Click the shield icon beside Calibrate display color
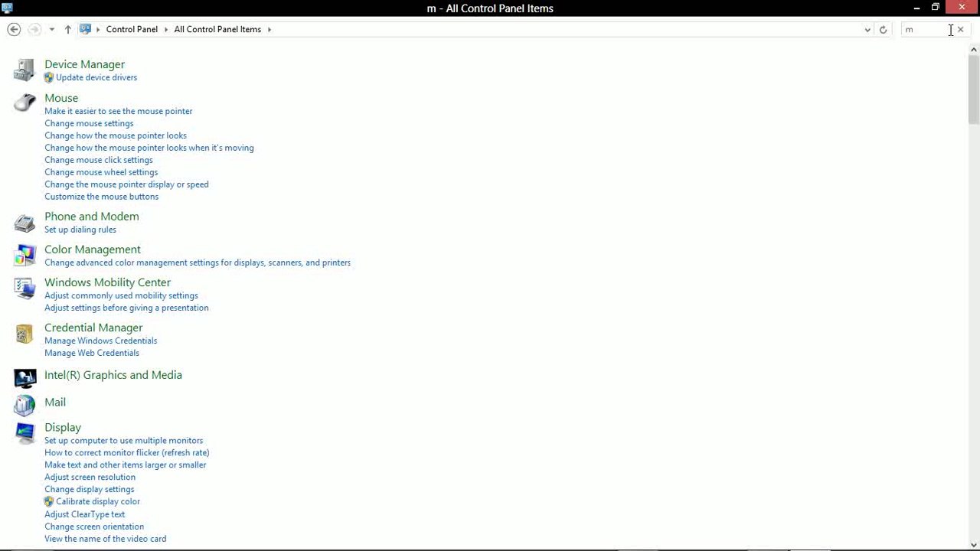Viewport: 980px width, 551px height. (49, 501)
